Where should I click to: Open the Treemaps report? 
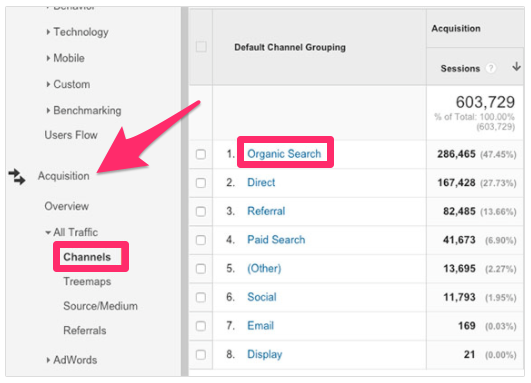87,281
